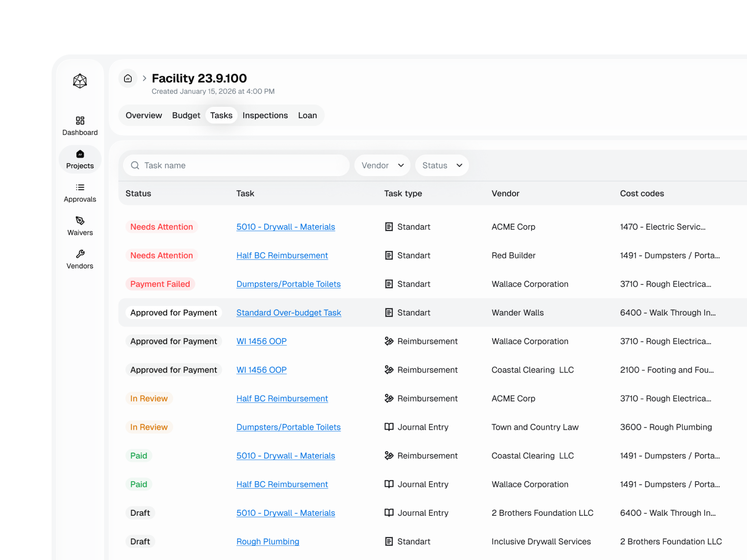Open the Rough Plumbing task link
Image resolution: width=747 pixels, height=560 pixels.
point(267,542)
